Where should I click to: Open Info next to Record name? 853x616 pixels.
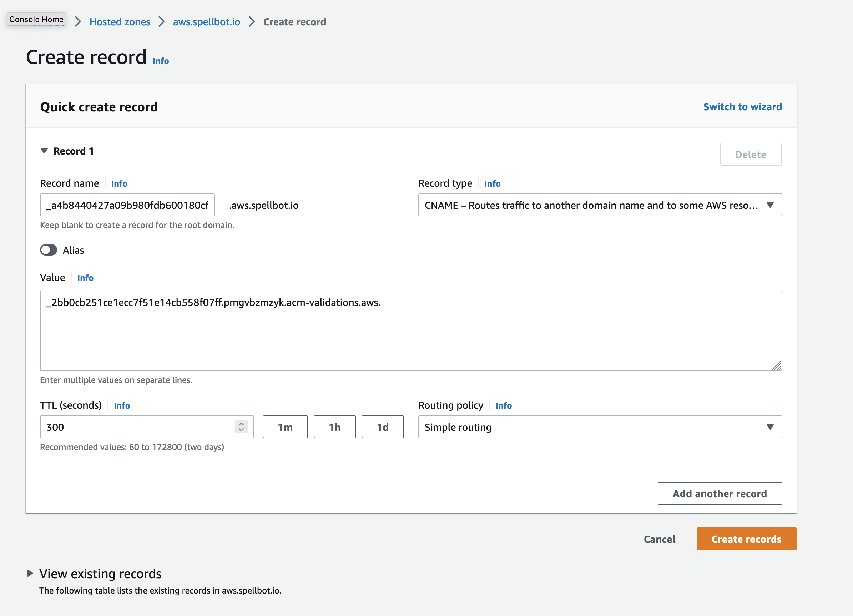pyautogui.click(x=119, y=183)
